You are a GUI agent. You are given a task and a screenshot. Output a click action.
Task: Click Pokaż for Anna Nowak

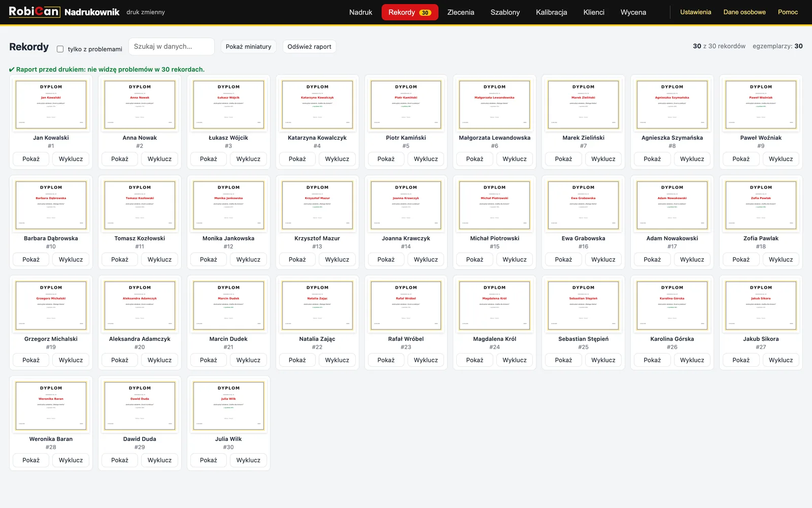(120, 159)
